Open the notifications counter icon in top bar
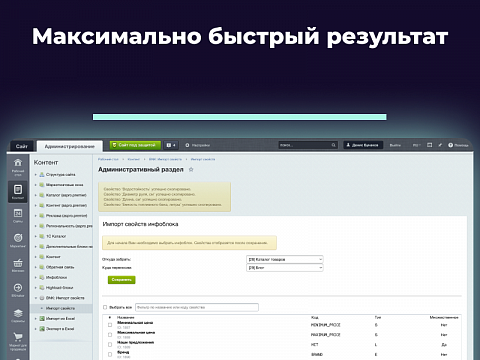Viewport: 480px width, 360px height. 171,145
